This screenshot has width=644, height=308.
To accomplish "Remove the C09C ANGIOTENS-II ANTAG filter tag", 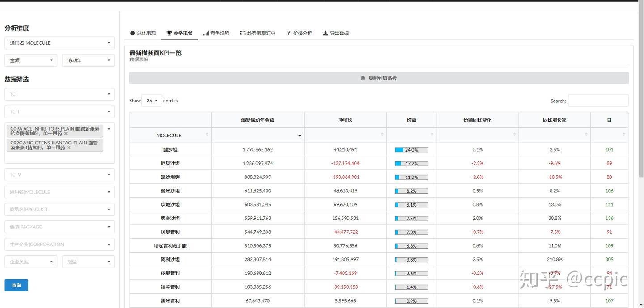I will [x=69, y=148].
